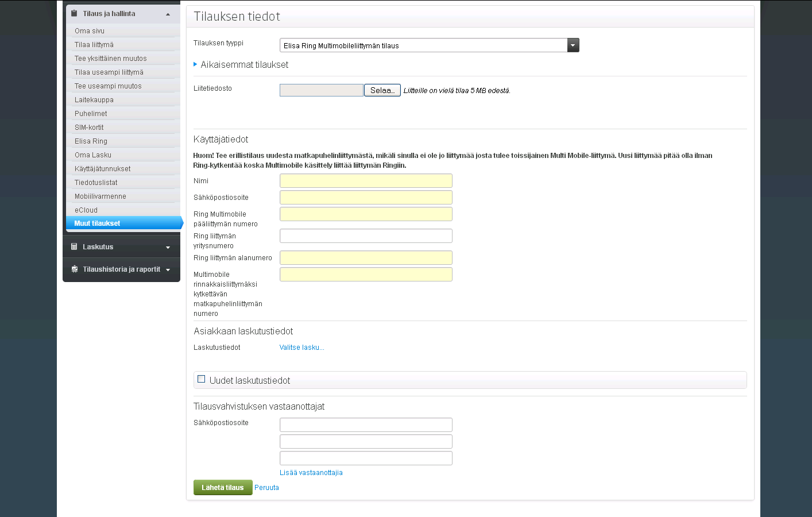Viewport: 812px width, 517px height.
Task: Click the Peruuta cancel link
Action: [266, 488]
